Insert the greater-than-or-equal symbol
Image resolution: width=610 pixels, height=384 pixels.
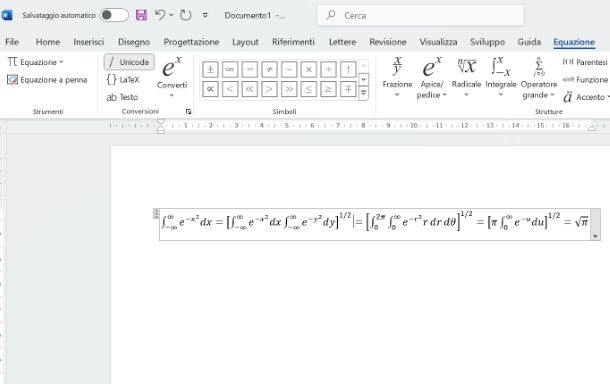(328, 89)
